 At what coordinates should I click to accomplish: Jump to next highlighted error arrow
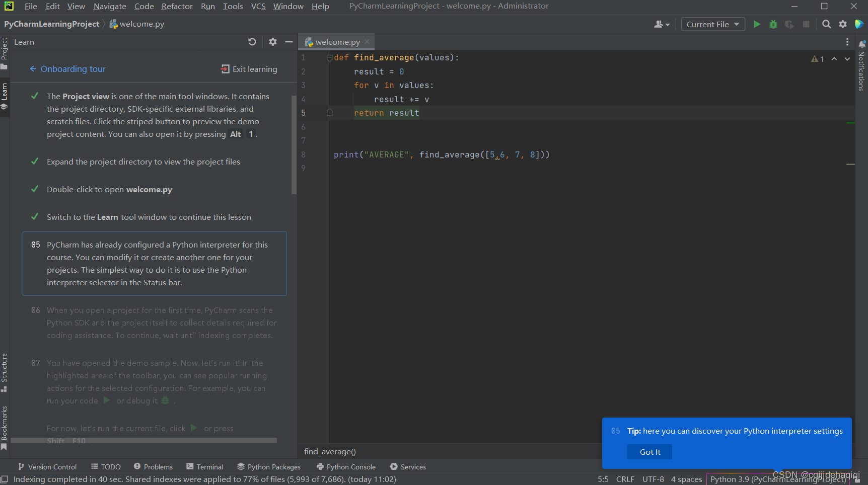(847, 59)
